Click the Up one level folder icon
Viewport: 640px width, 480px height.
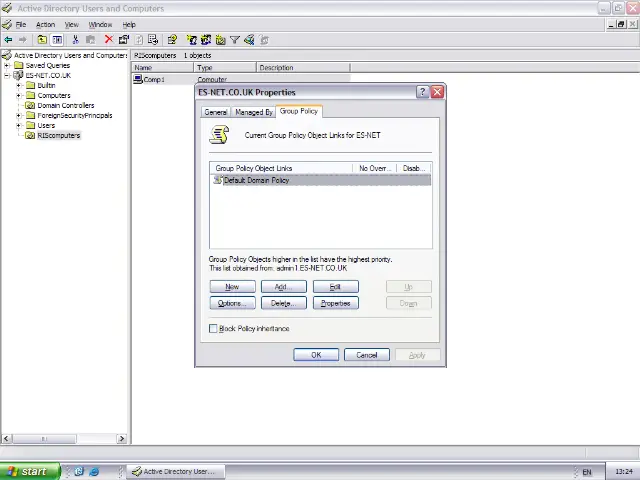coord(42,40)
